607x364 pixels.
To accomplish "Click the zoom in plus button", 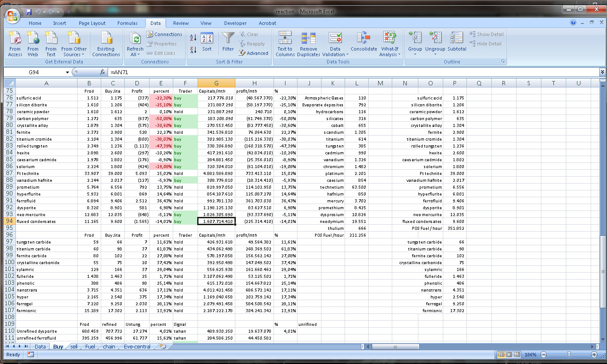I will (594, 355).
